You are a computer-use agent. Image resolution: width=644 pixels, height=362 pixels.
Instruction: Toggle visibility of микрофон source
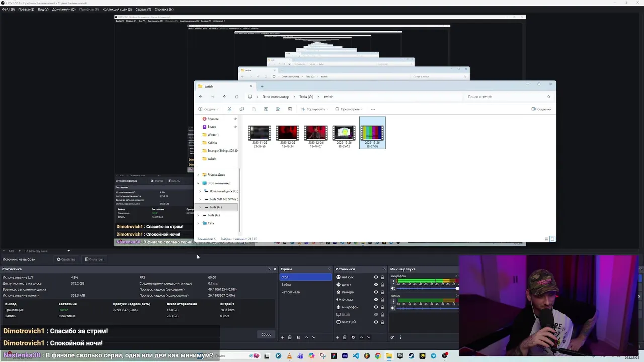[x=376, y=307]
